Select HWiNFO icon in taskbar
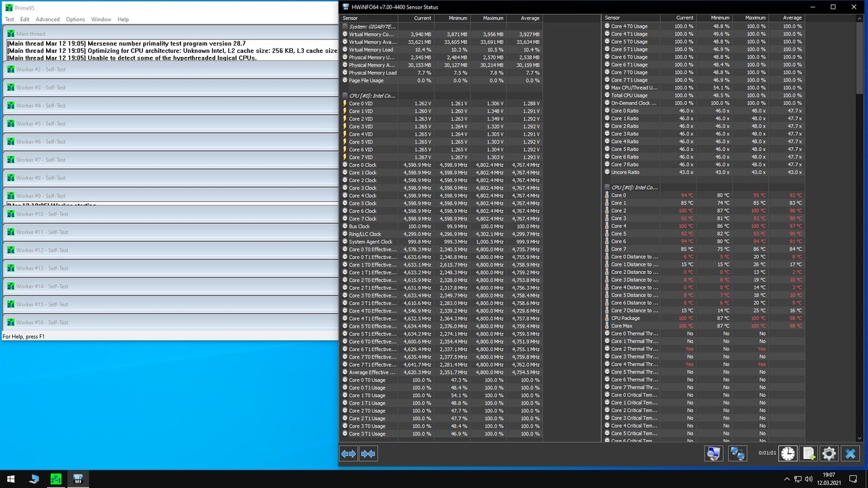This screenshot has height=488, width=868. click(x=78, y=479)
